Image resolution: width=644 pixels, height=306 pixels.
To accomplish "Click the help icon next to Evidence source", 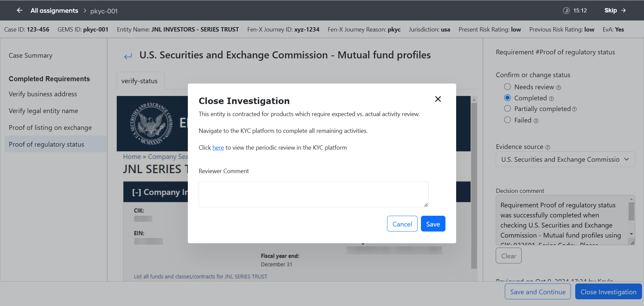I will click(x=548, y=147).
